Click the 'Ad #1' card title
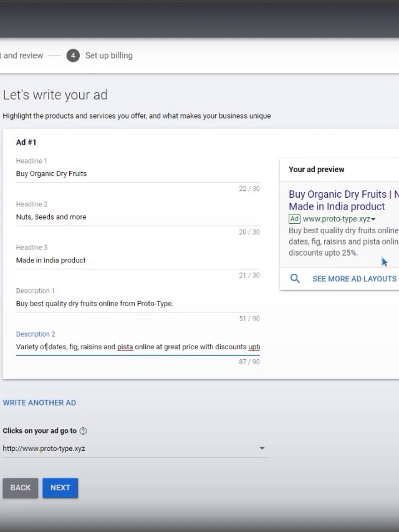 tap(26, 142)
